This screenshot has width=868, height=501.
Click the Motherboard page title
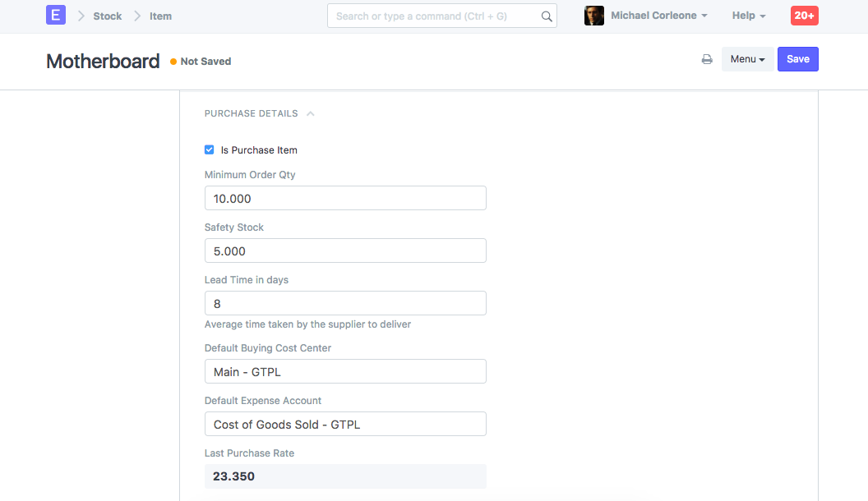coord(103,61)
